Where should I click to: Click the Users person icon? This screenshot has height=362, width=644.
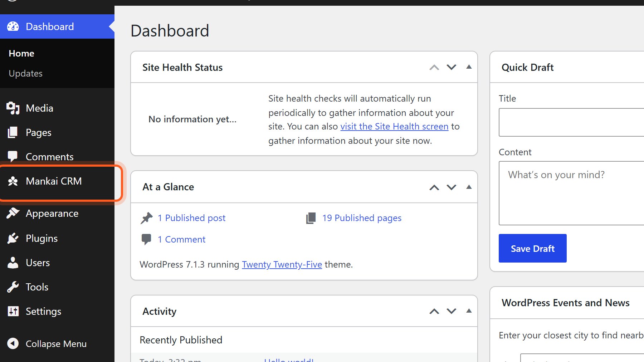[x=13, y=263]
